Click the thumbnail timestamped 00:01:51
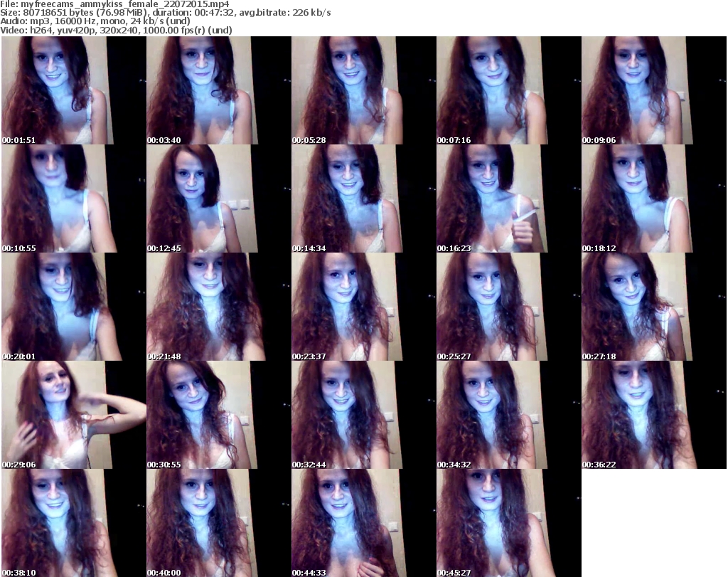728x577 pixels. click(74, 90)
